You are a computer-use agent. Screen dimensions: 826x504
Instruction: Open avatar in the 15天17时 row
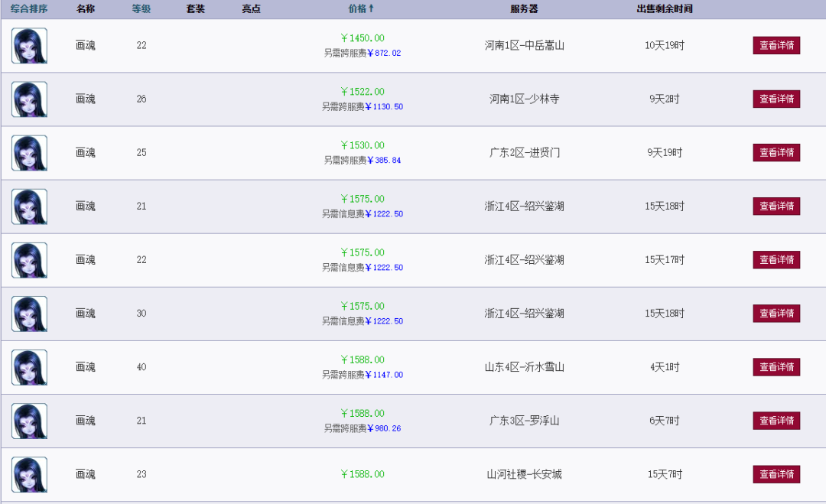(x=30, y=260)
